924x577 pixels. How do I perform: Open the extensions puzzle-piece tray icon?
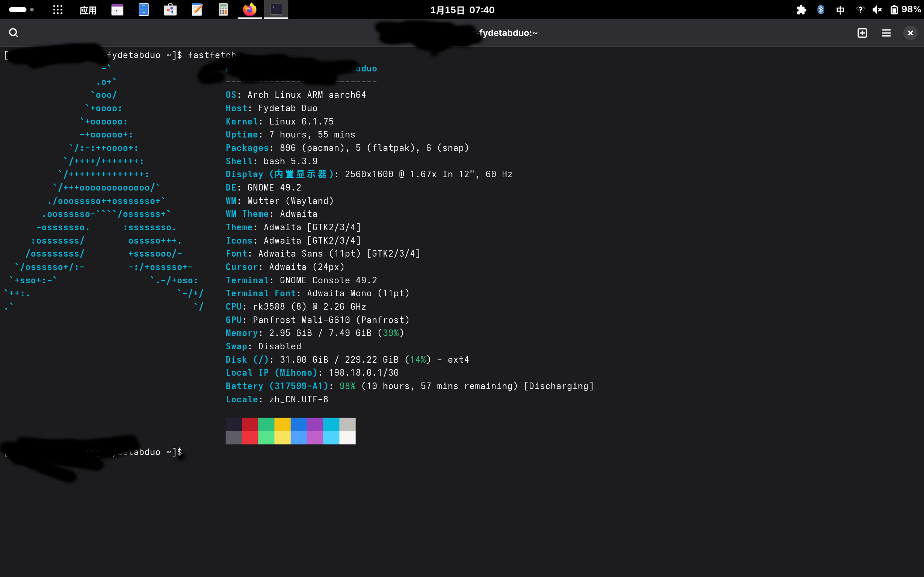801,10
